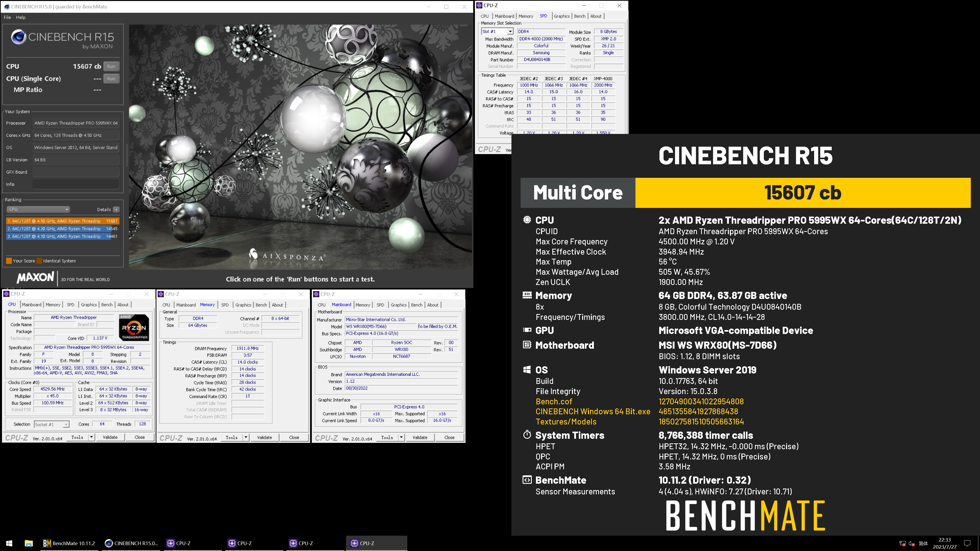Click the Motherboard icon in results

(x=527, y=345)
